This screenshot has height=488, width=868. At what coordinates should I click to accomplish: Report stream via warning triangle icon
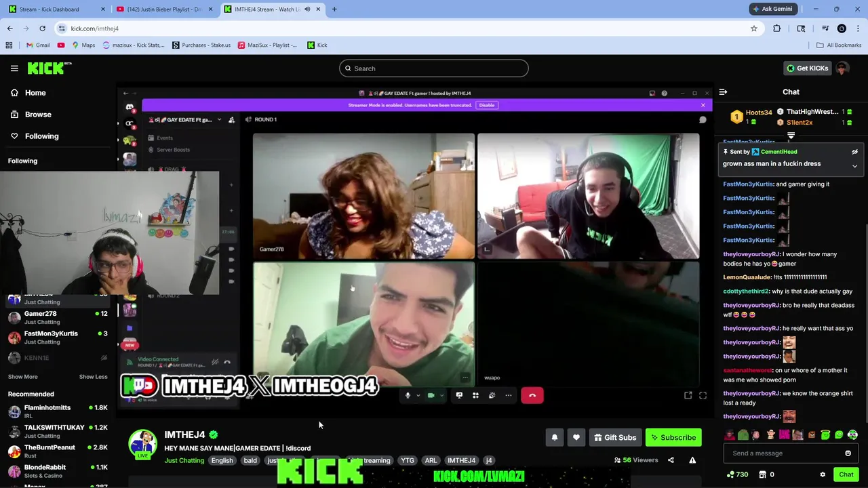pos(692,460)
